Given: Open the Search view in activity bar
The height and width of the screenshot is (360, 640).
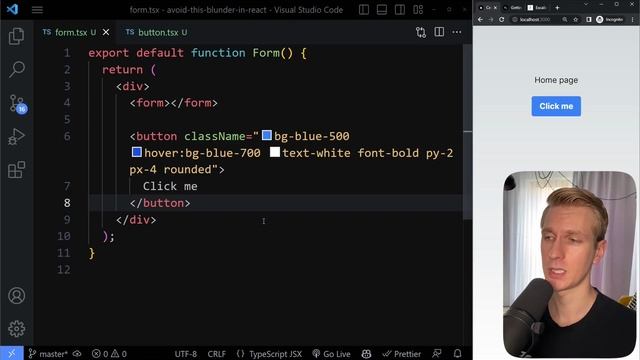Looking at the screenshot, I should (x=16, y=69).
